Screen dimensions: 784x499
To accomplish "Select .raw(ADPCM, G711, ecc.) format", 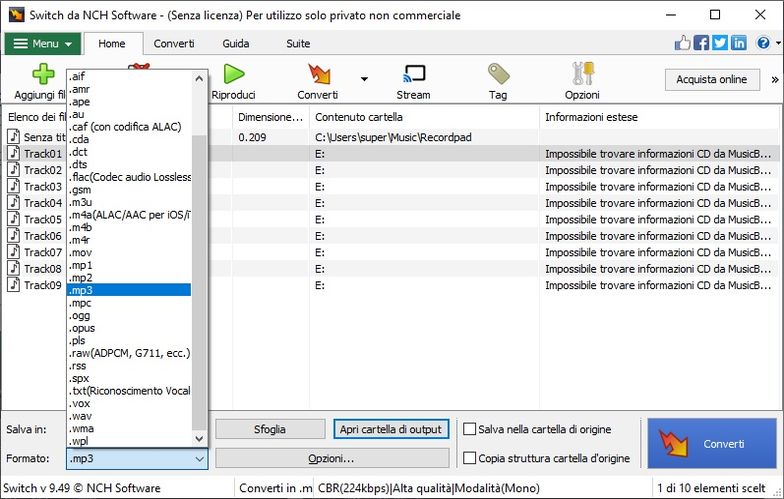I will point(129,353).
